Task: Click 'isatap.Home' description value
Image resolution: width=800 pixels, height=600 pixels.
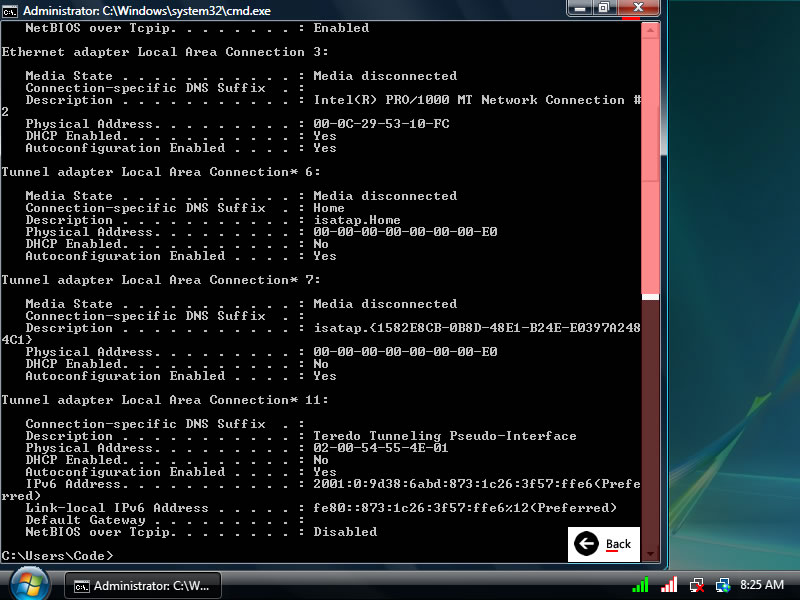Action: 357,220
